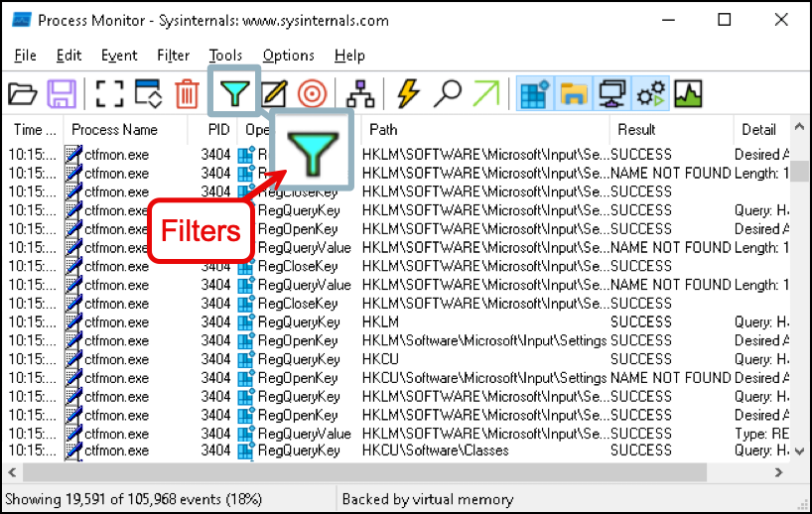Click the Process Monitor title bar app icon
This screenshot has height=514, width=812.
(22, 20)
